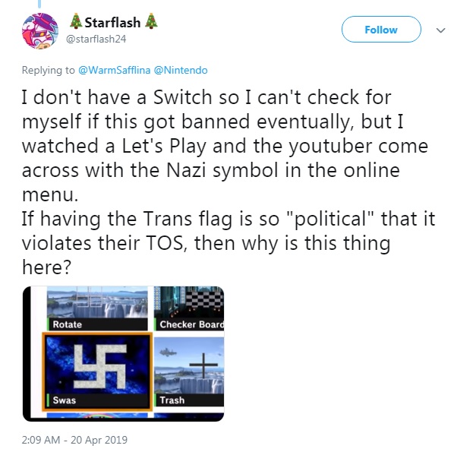
Task: Click the Christmas tree emoji before Starflash
Action: coord(76,22)
